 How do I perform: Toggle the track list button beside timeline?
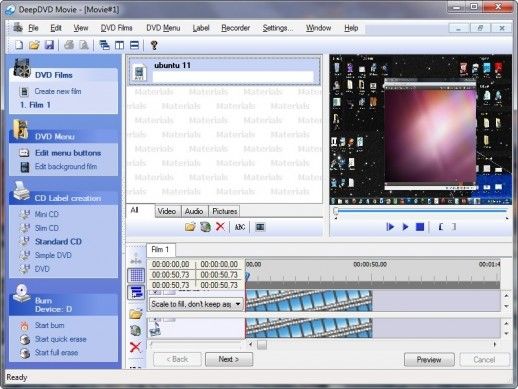click(136, 293)
